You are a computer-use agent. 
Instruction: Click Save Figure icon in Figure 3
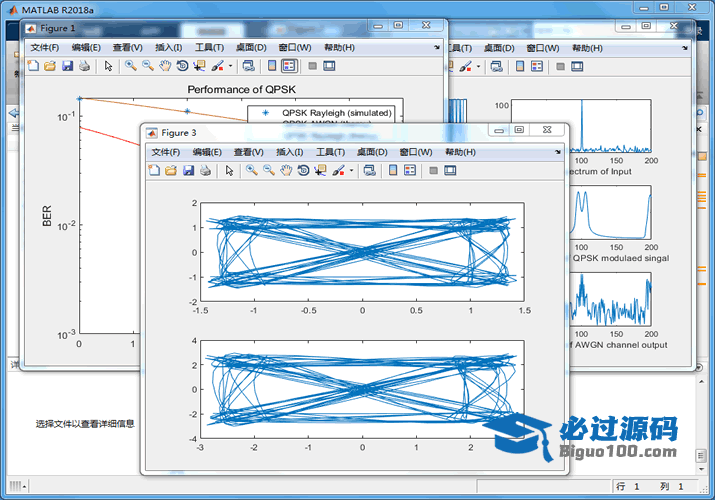pyautogui.click(x=188, y=170)
